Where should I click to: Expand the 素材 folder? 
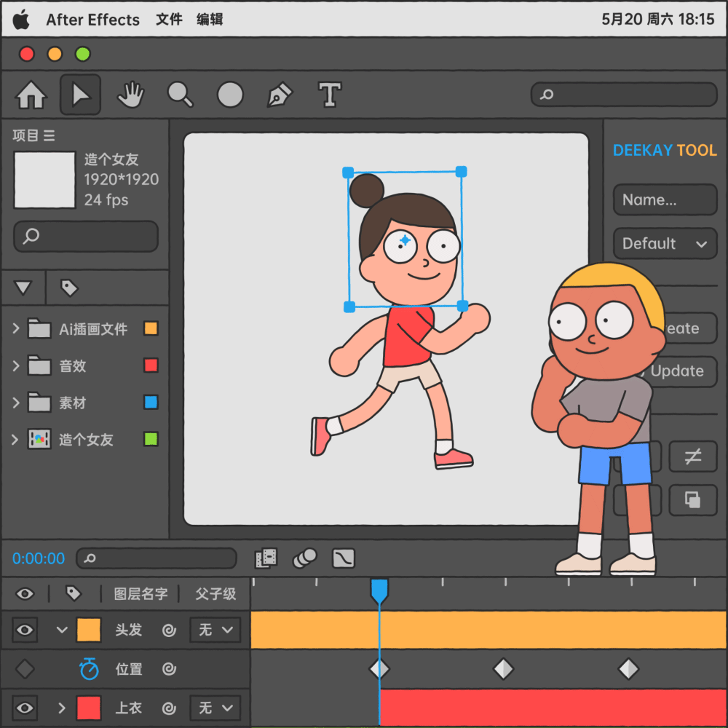pos(16,402)
